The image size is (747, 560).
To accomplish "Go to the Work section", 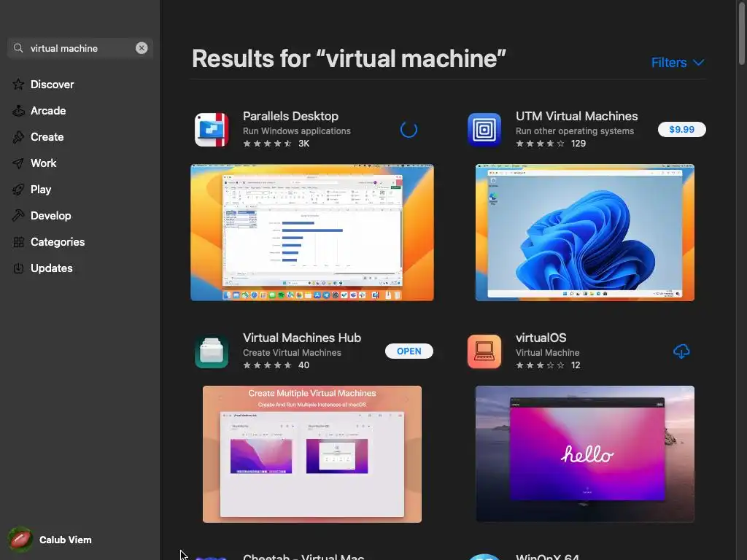I will (43, 163).
